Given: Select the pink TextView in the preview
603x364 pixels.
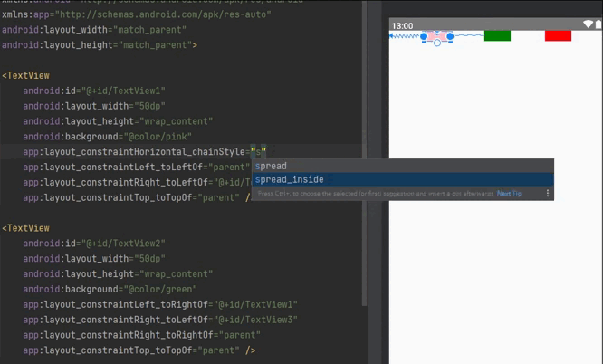Looking at the screenshot, I should [437, 36].
